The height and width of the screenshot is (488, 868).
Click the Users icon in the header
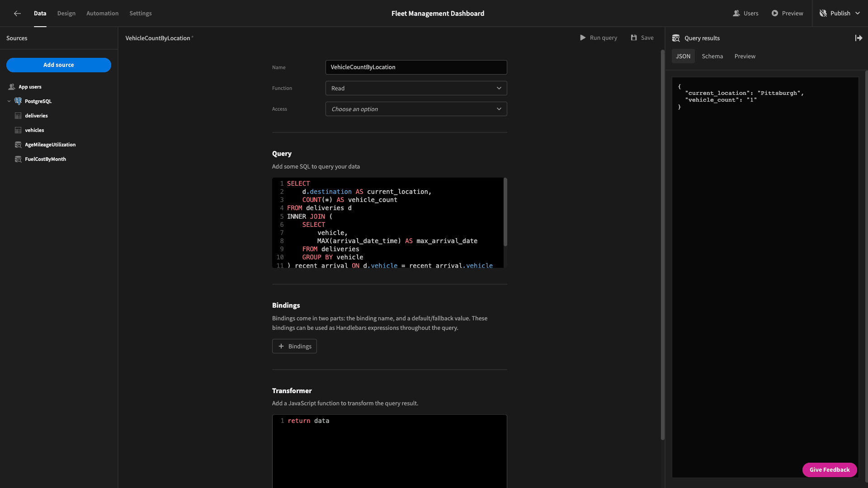click(736, 14)
